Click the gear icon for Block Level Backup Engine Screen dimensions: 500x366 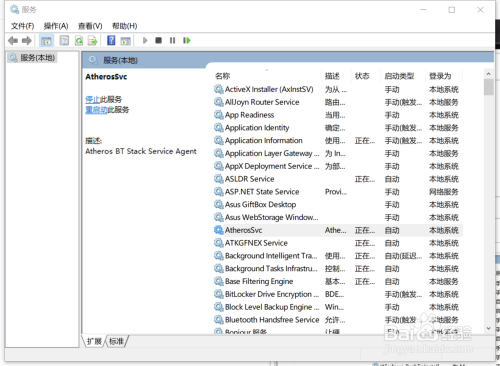[x=219, y=307]
